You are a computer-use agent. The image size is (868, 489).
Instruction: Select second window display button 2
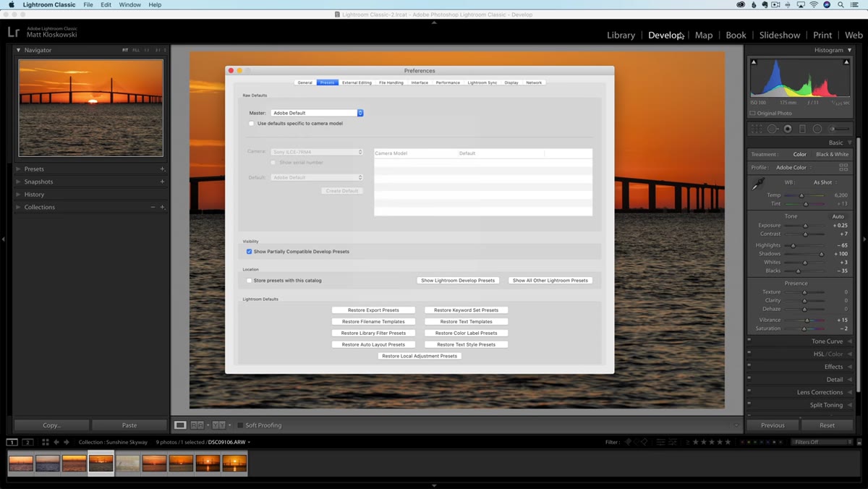pyautogui.click(x=27, y=442)
